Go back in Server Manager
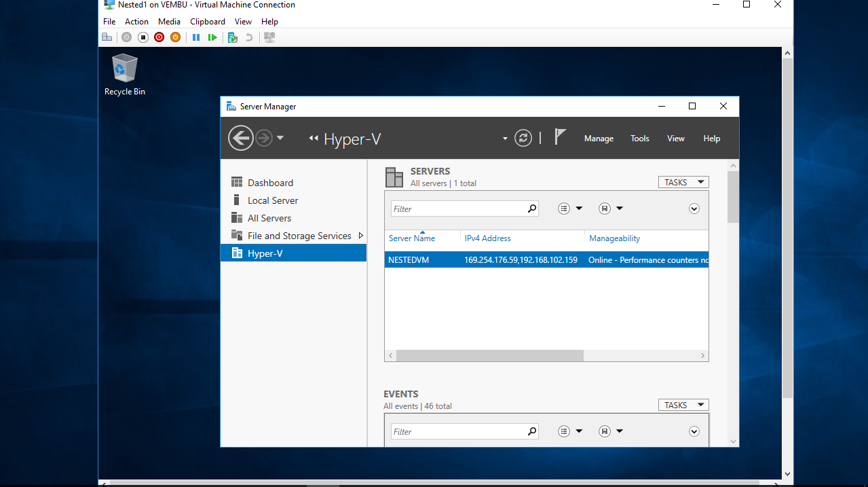868x487 pixels. click(240, 138)
